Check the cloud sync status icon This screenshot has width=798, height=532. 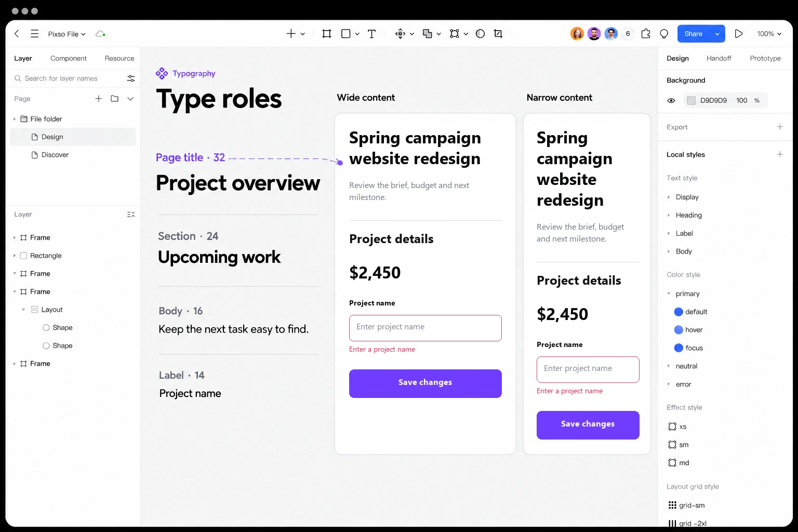point(100,34)
